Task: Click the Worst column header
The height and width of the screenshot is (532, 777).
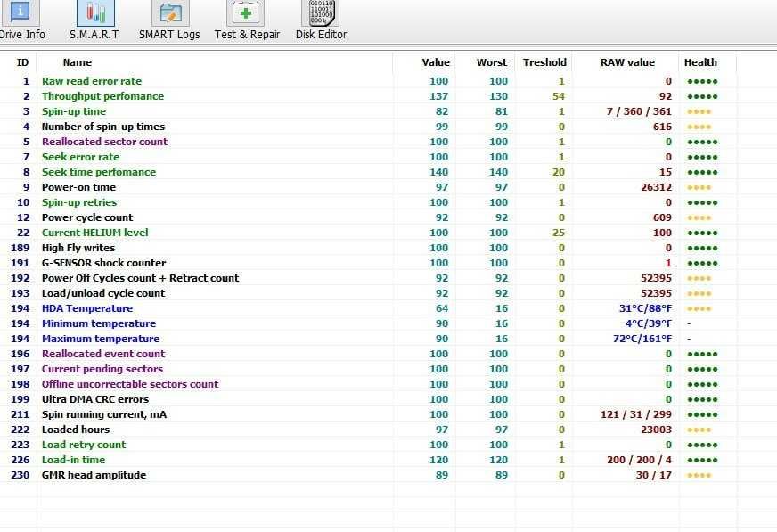Action: pyautogui.click(x=492, y=62)
